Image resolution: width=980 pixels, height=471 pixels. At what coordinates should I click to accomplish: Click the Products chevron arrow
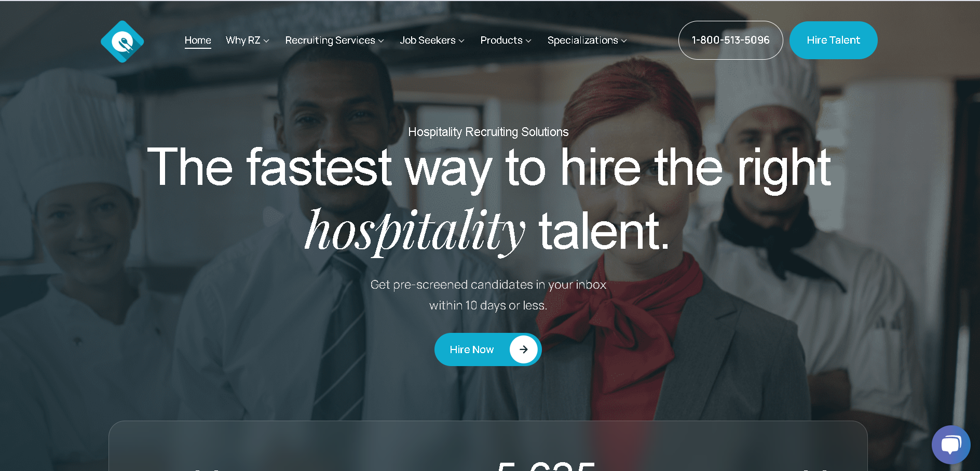528,41
